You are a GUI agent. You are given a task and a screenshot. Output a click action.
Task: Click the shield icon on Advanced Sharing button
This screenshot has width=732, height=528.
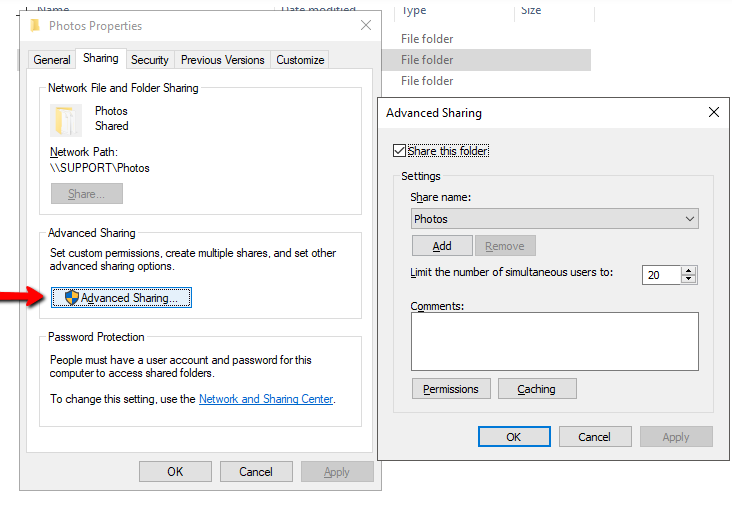coord(71,297)
